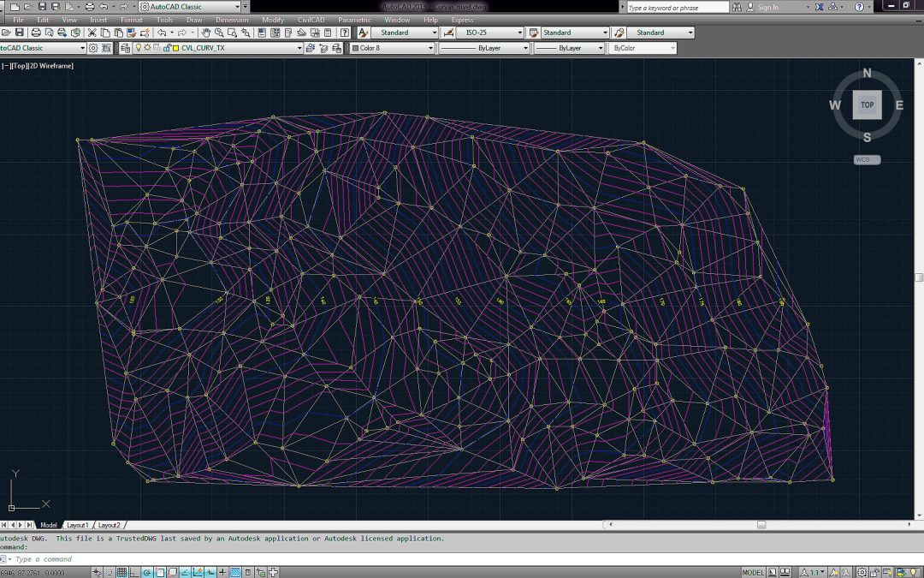Switch to the Layout1 tab

coord(78,525)
